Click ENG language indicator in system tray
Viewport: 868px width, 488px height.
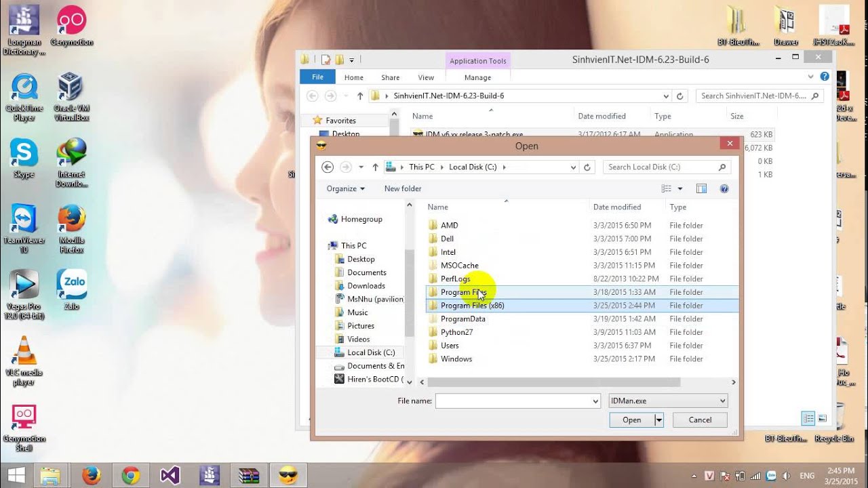(808, 476)
